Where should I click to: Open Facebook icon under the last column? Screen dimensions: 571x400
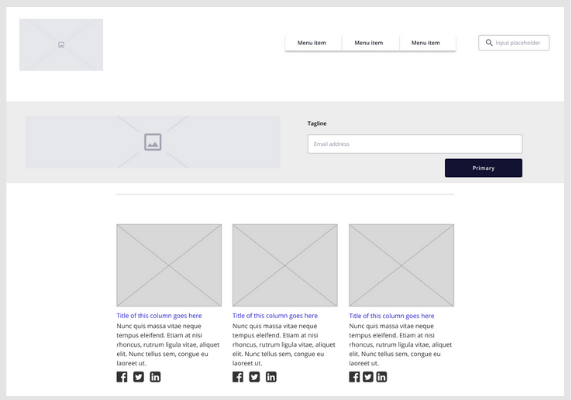tap(354, 377)
